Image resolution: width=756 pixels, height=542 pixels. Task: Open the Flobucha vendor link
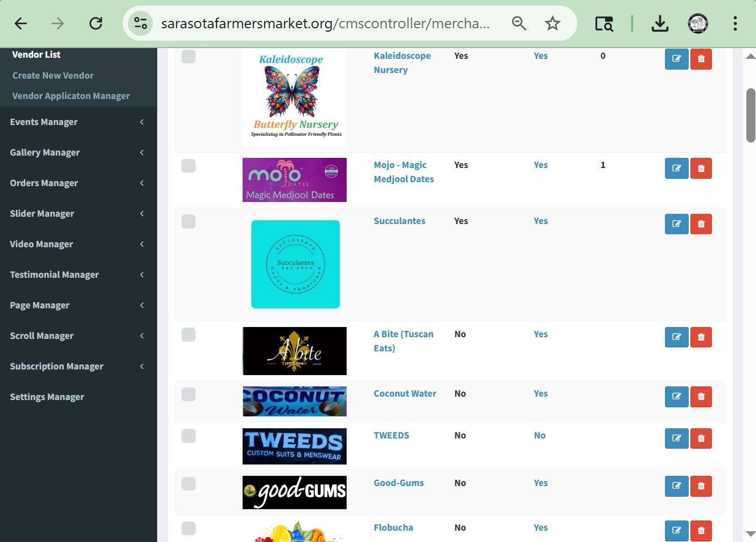point(393,528)
